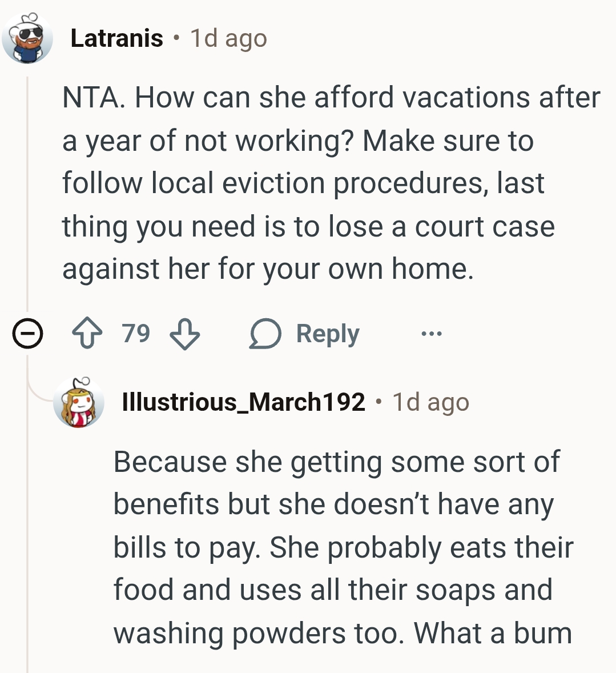Viewport: 616px width, 673px height.
Task: Click the vote count showing 79
Action: coord(136,334)
